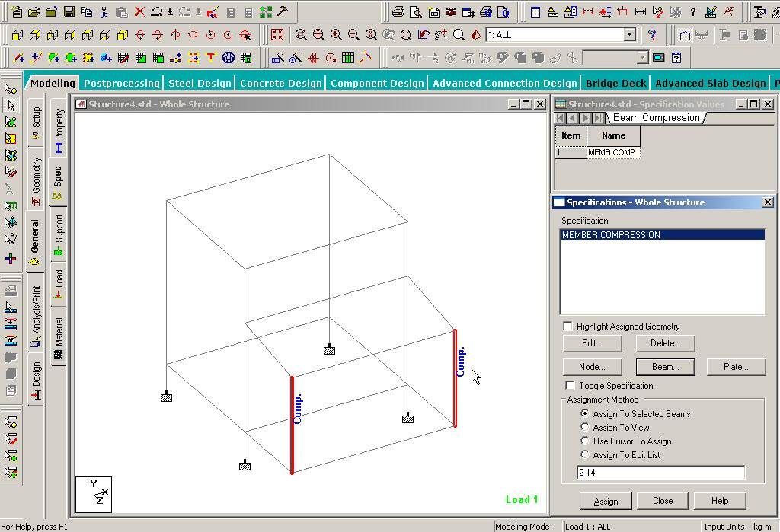Click the kg-m input units status field
This screenshot has width=780, height=532.
(763, 527)
